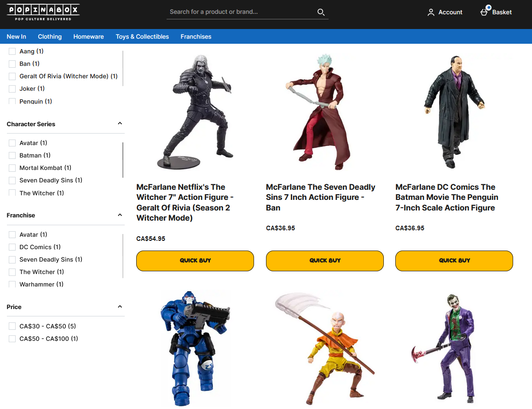
Task: Open the Account user icon
Action: 431,12
